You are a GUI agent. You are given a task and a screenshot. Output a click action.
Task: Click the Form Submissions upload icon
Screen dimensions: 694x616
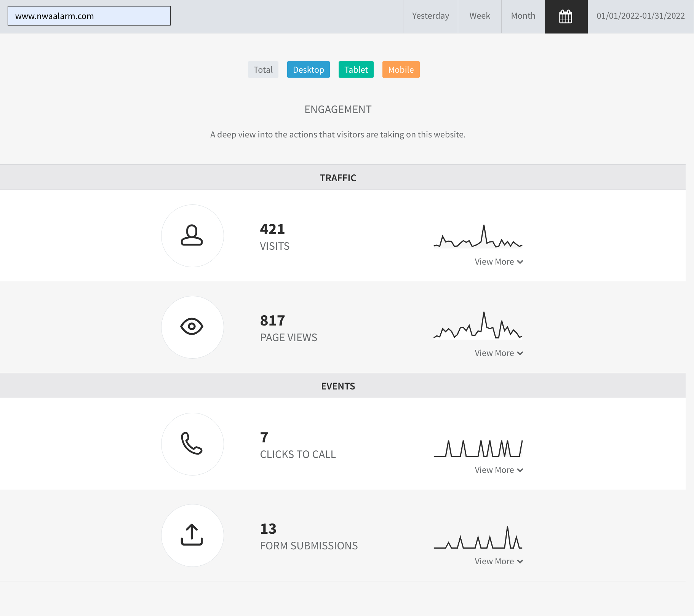192,535
